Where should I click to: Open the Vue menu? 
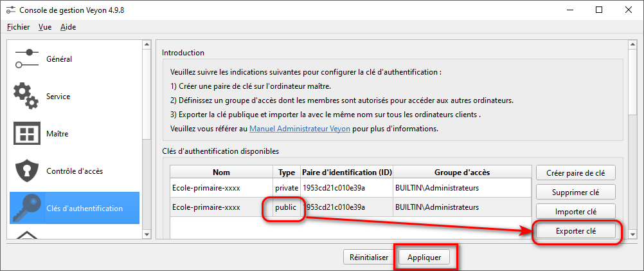click(x=45, y=27)
